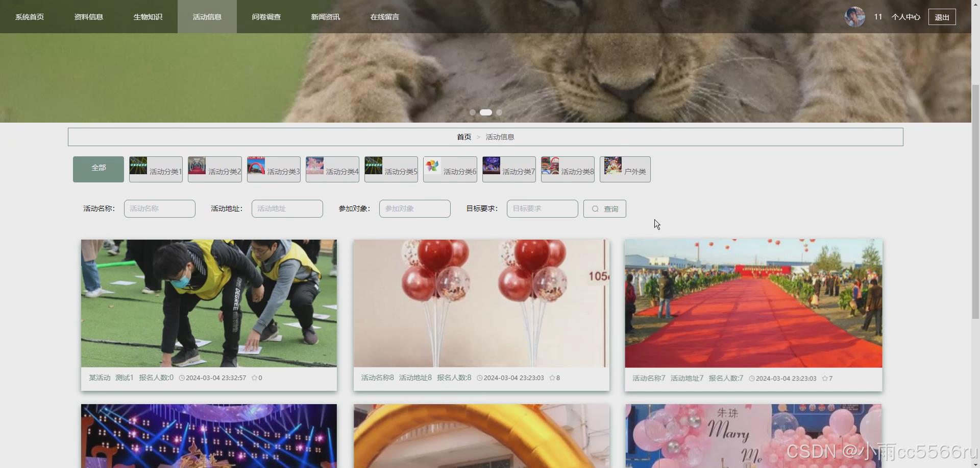Filter by 活动分类7 category
980x468 pixels.
(x=509, y=169)
